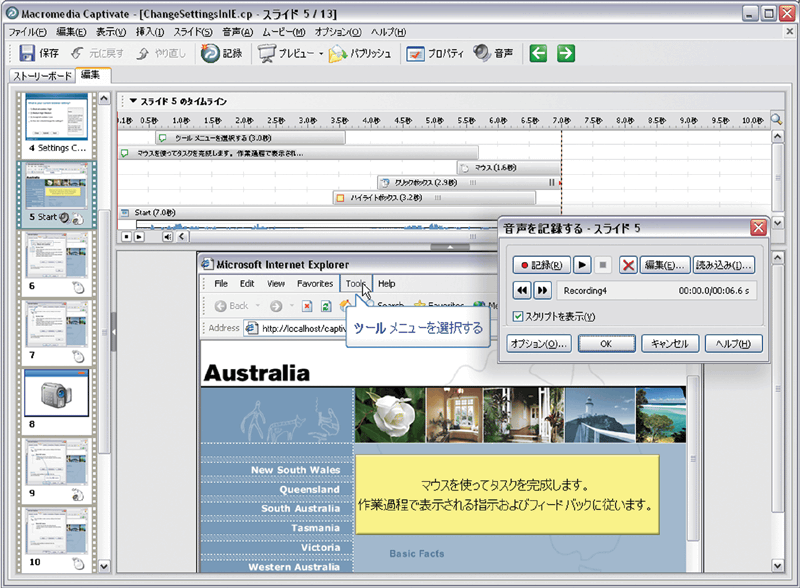
Task: Open the ヘルプ(H) menu in the menu bar
Action: click(388, 32)
